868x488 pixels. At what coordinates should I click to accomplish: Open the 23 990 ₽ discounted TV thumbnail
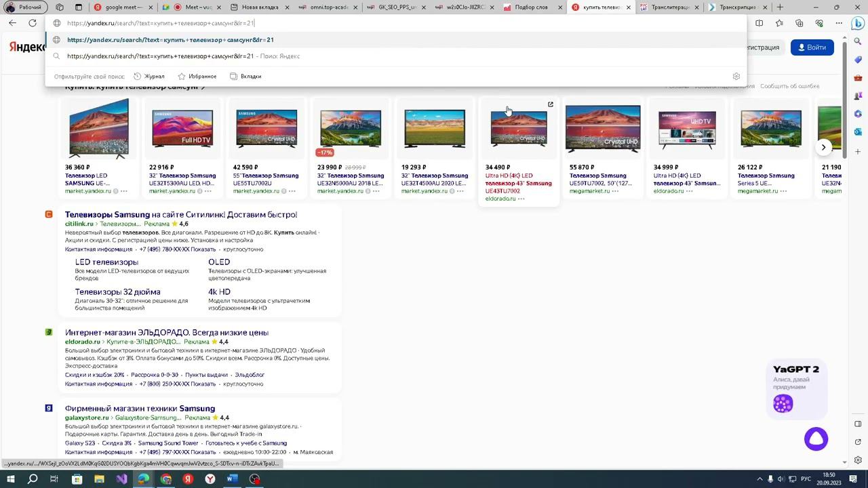point(351,129)
